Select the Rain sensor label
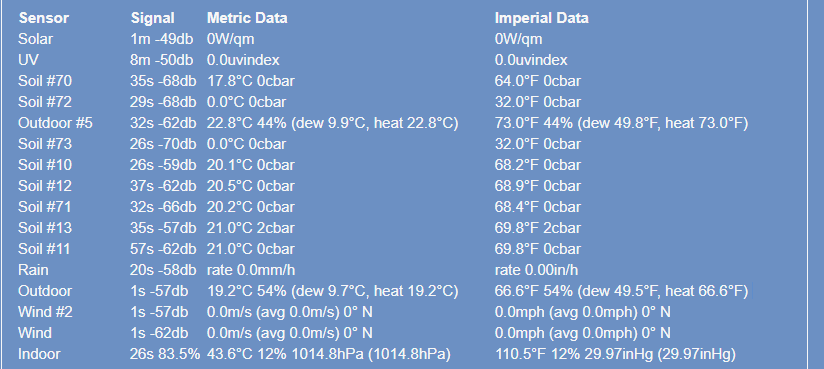Screen dimensions: 824x369 pyautogui.click(x=33, y=271)
